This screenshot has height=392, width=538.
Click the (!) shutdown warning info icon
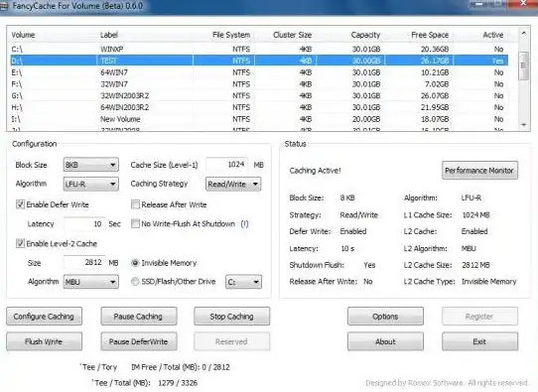point(244,224)
